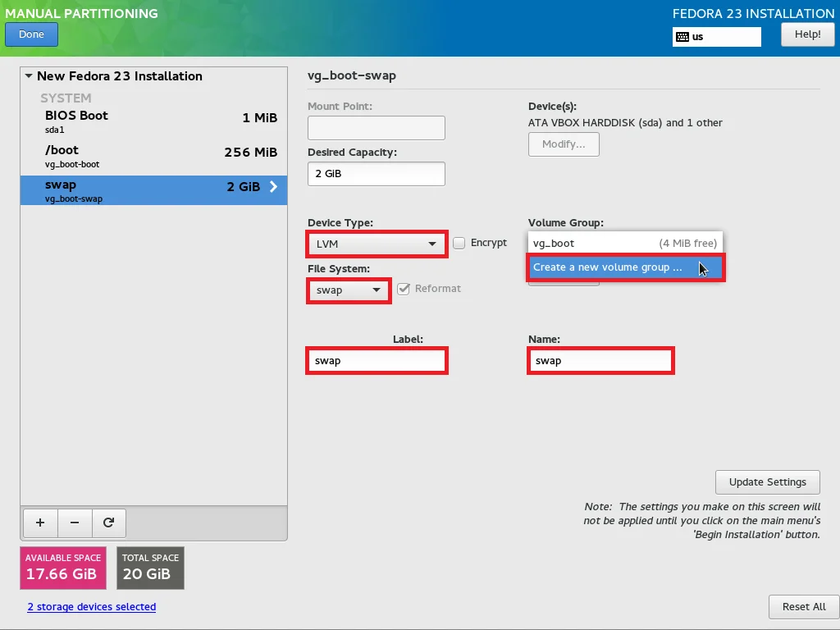Open the Device Type LVM dropdown
Image resolution: width=840 pixels, height=630 pixels.
(x=377, y=244)
